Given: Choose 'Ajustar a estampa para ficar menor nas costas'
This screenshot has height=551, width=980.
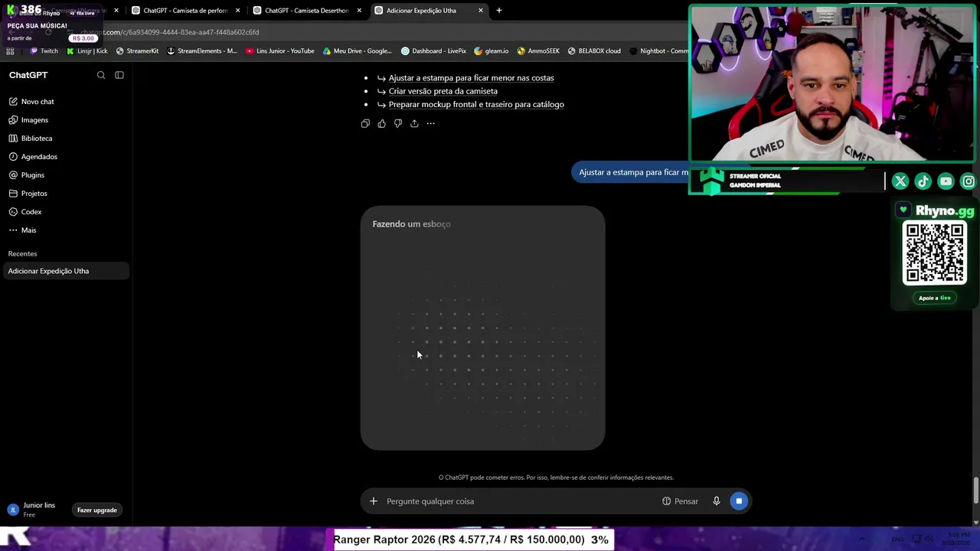Looking at the screenshot, I should tap(471, 78).
